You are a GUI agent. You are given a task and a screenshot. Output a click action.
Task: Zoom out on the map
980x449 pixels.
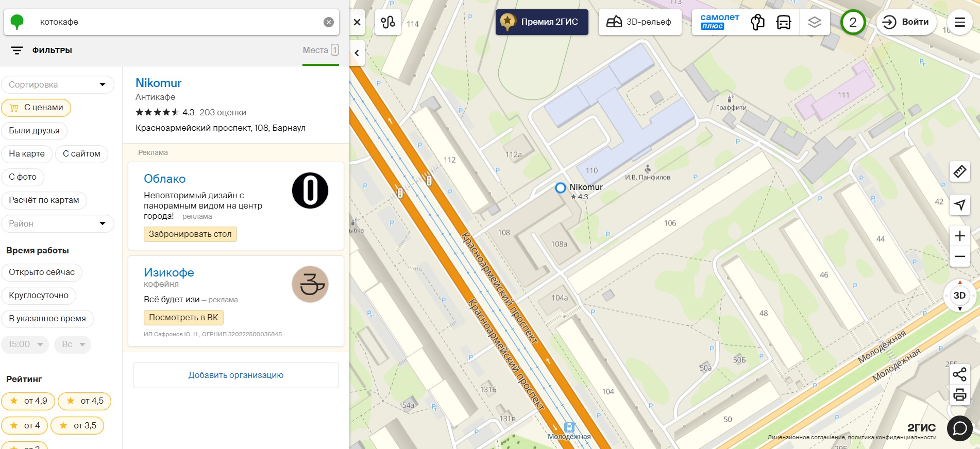(x=959, y=256)
